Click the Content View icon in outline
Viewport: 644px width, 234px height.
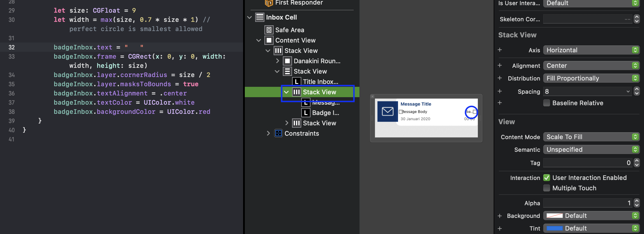269,40
